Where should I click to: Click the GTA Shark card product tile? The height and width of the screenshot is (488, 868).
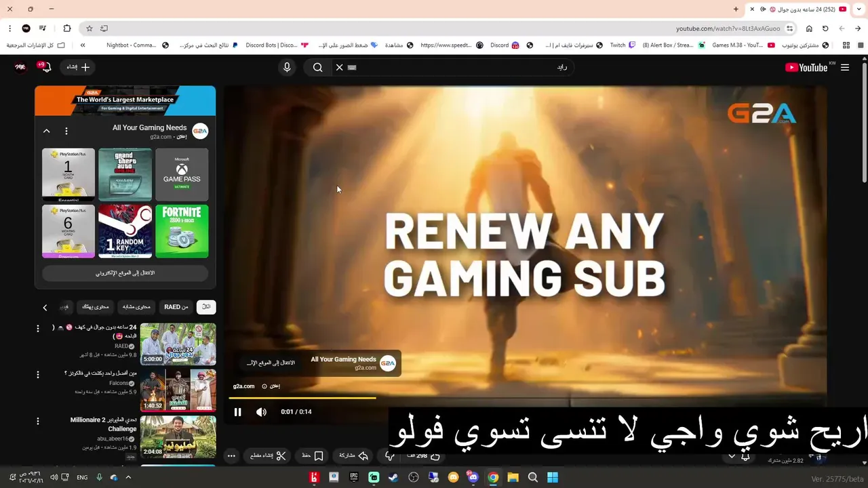125,174
